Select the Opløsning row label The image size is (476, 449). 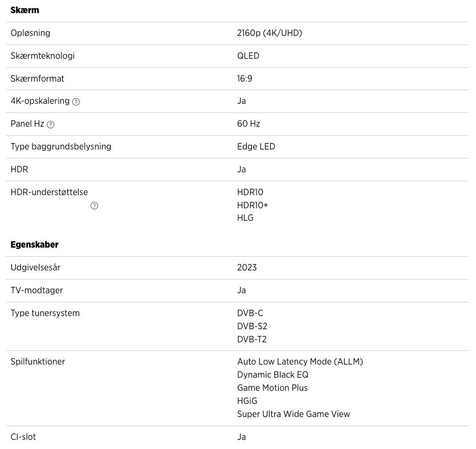pos(30,33)
